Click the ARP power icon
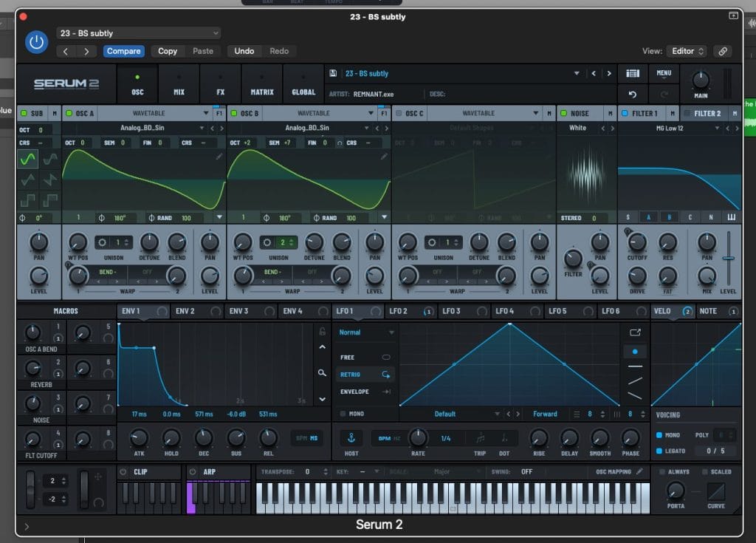 coord(193,472)
